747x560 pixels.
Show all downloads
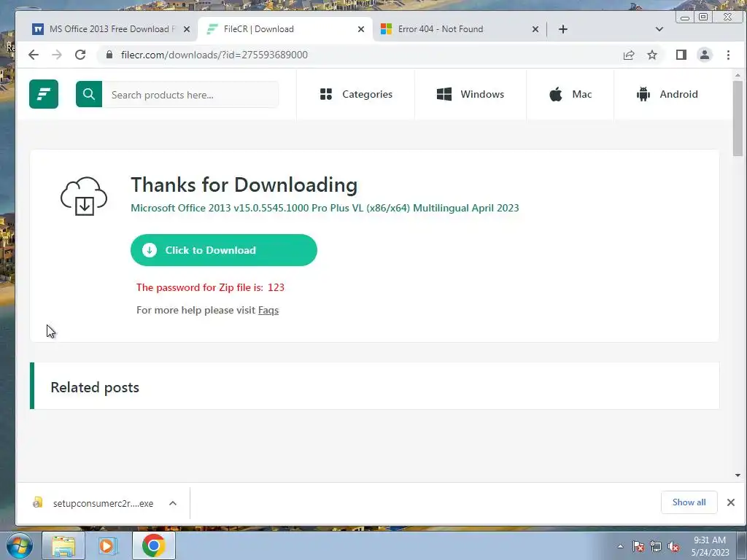coord(689,502)
